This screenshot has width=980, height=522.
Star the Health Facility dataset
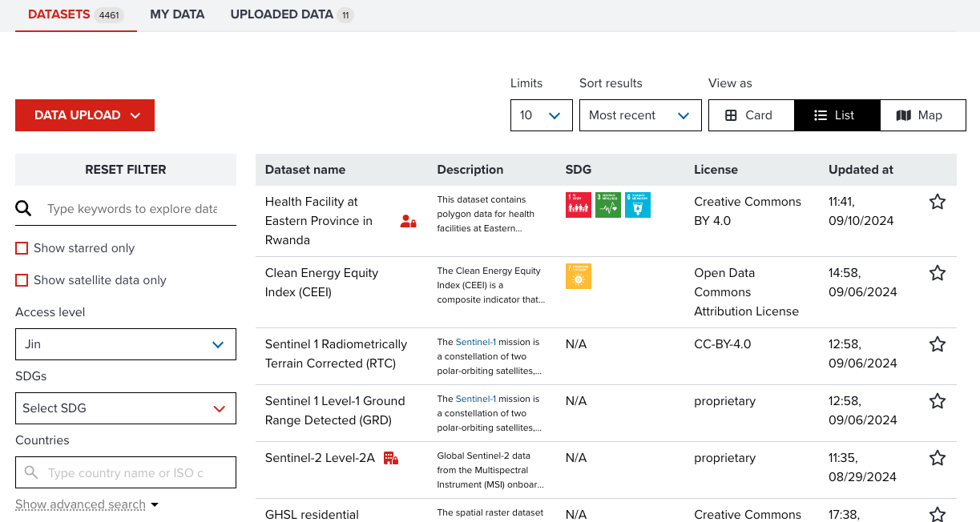click(938, 202)
